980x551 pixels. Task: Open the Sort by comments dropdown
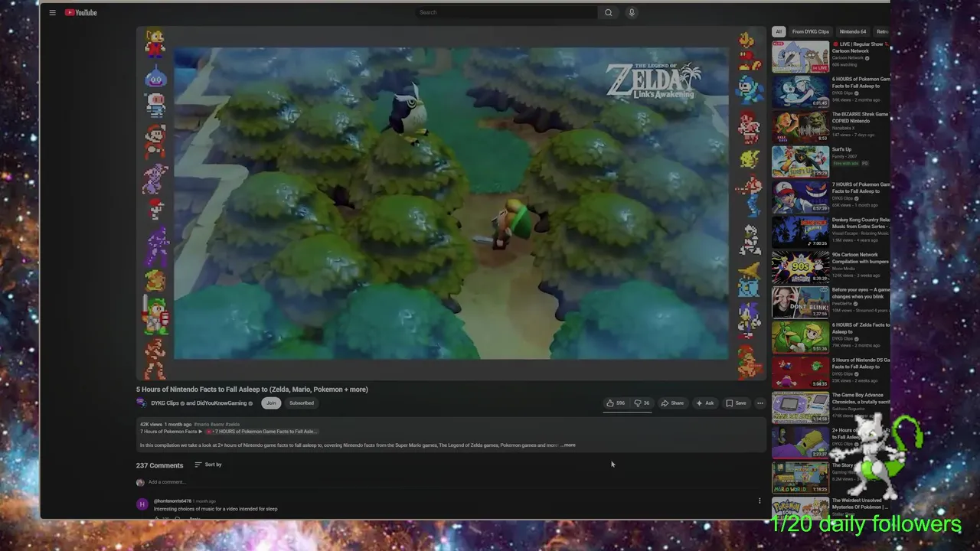[x=208, y=465]
